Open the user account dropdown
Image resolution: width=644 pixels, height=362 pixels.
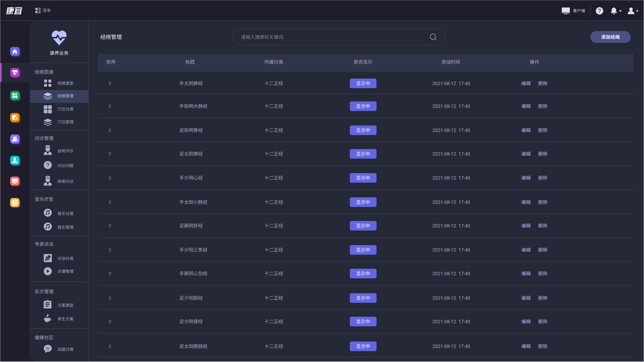coord(632,11)
